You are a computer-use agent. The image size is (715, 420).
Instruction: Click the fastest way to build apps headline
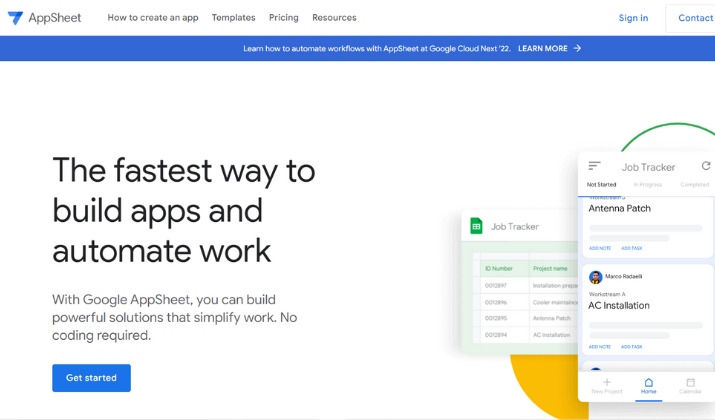(184, 210)
